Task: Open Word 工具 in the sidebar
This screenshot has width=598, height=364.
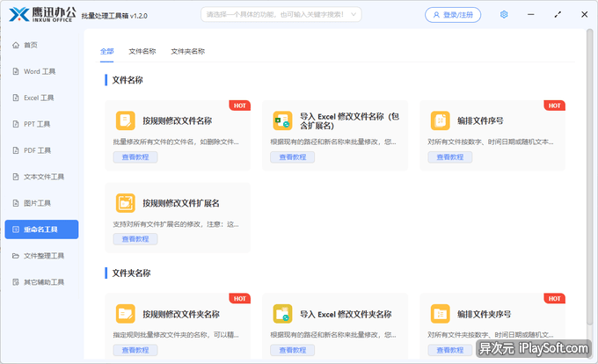Action: tap(41, 71)
